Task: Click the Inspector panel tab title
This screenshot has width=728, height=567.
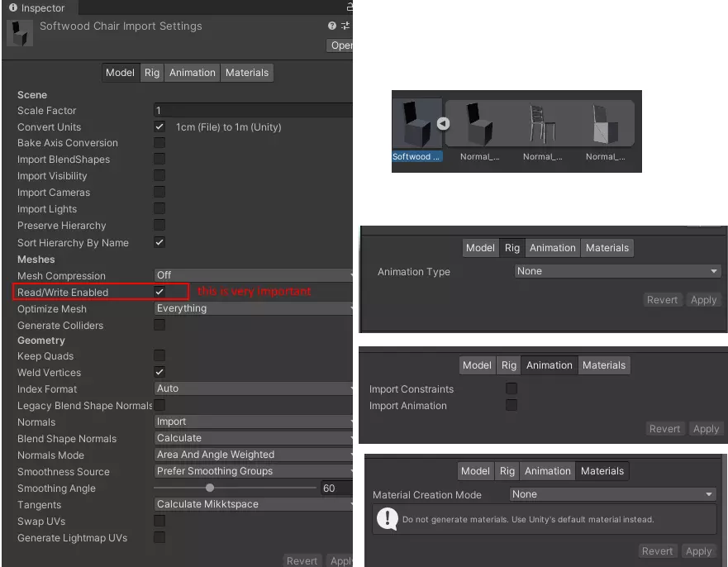Action: click(x=43, y=8)
